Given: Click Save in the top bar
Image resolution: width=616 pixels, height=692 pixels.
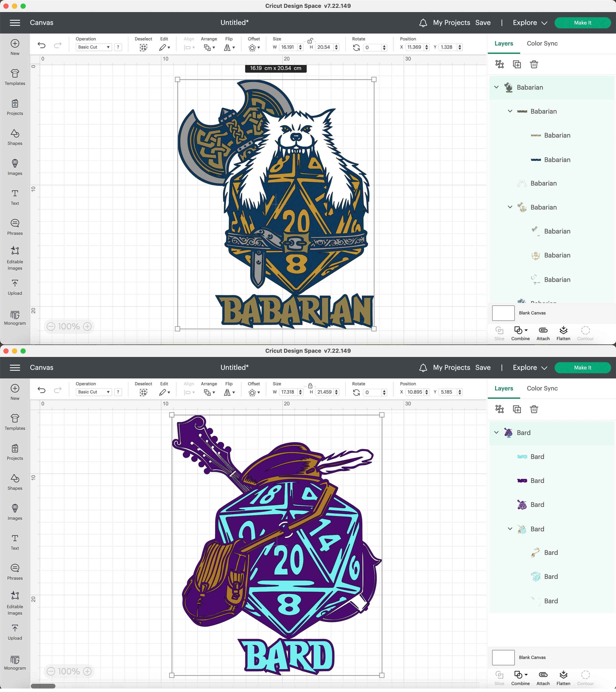Looking at the screenshot, I should pyautogui.click(x=483, y=22).
